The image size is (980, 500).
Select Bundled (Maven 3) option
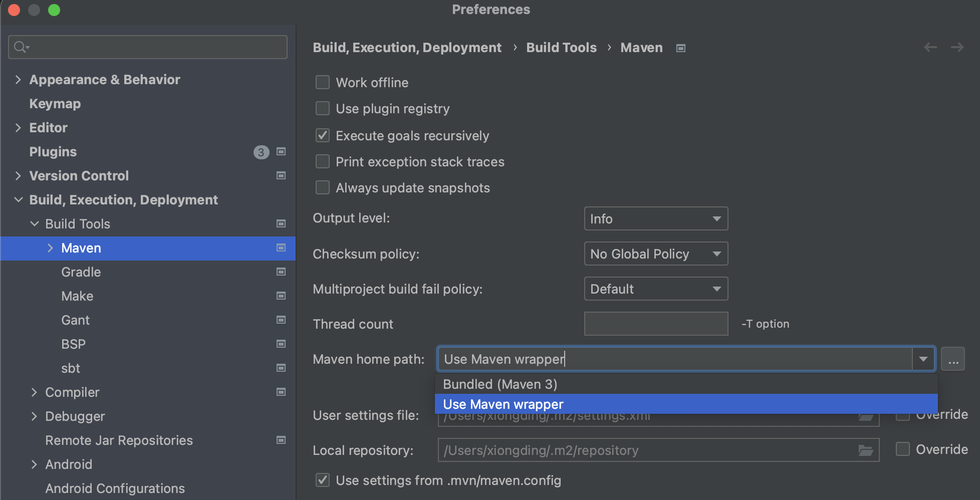[686, 384]
